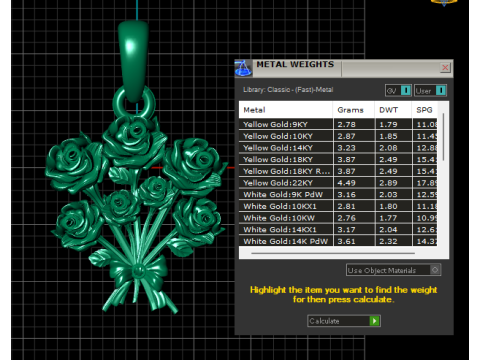Screen dimensions: 480x360
Task: Click the 2.04 DWT cell
Action: point(394,229)
